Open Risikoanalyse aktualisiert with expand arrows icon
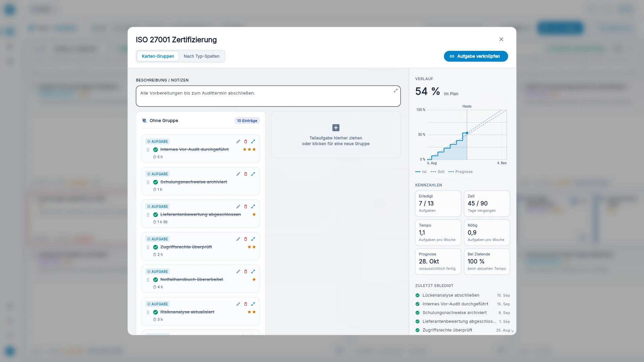 pos(253,304)
